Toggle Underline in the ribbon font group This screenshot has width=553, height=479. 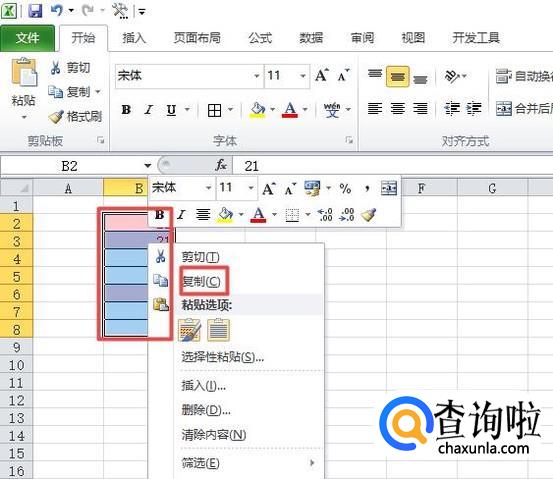[171, 110]
